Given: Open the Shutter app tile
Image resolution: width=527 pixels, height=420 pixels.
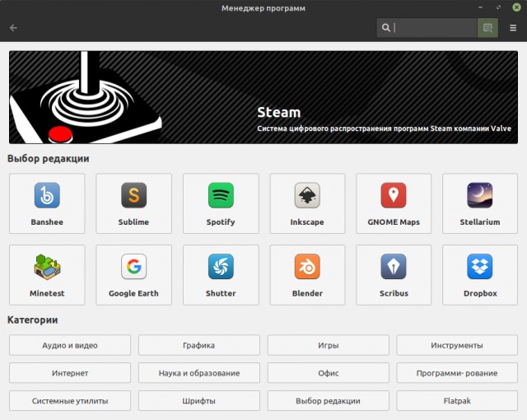Looking at the screenshot, I should [221, 275].
